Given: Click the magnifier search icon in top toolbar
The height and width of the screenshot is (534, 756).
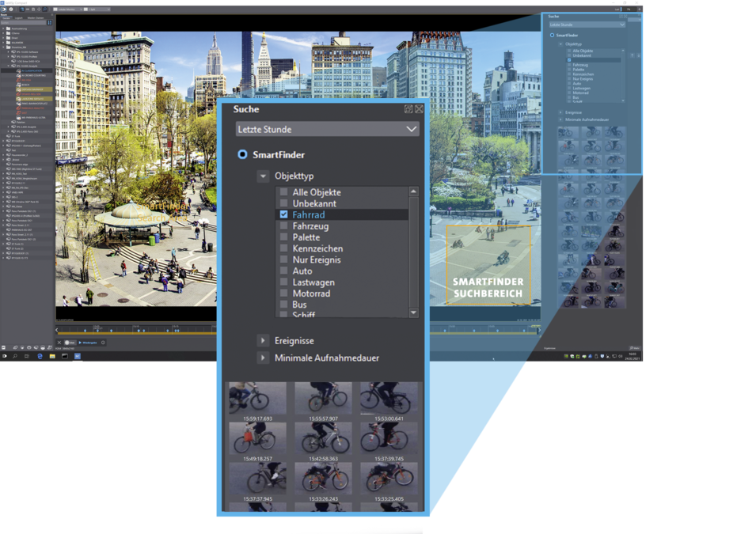Looking at the screenshot, I should pyautogui.click(x=45, y=9).
